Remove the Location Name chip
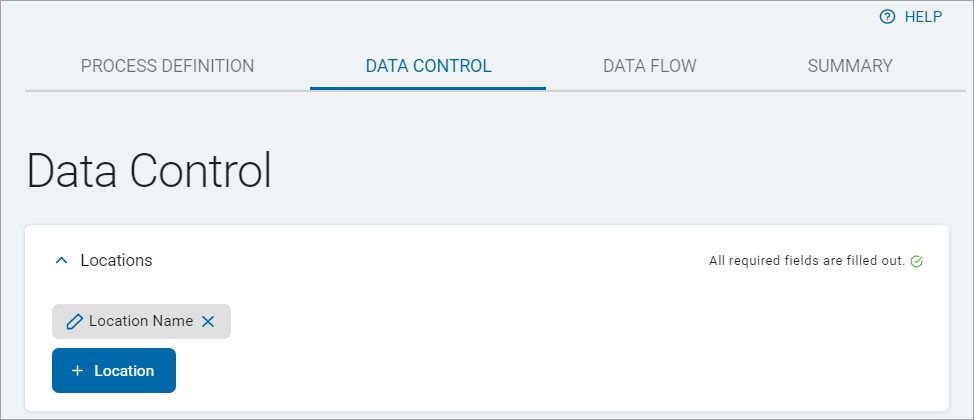Image resolution: width=974 pixels, height=420 pixels. (x=208, y=322)
